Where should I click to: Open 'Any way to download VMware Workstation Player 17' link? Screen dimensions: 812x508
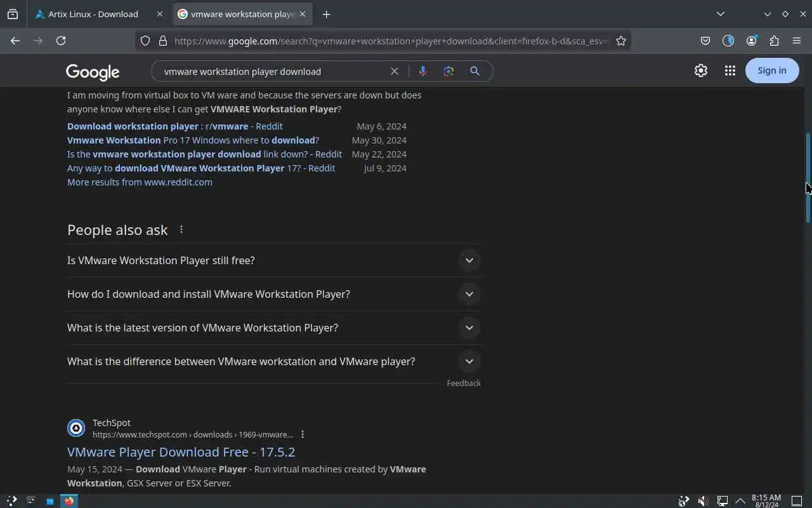pos(201,168)
